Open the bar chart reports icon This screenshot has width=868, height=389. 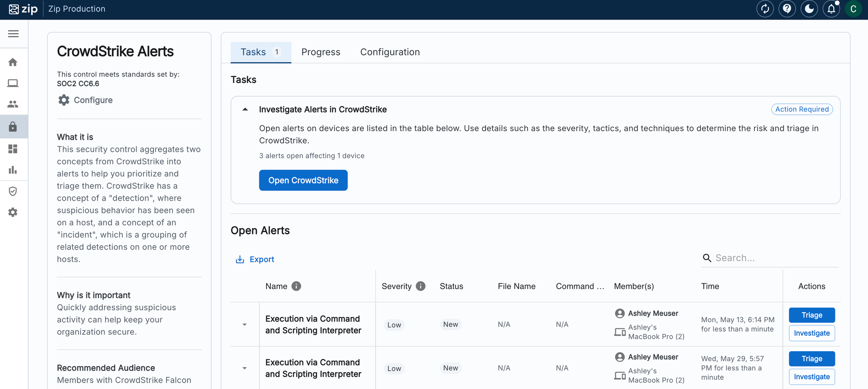coord(13,170)
